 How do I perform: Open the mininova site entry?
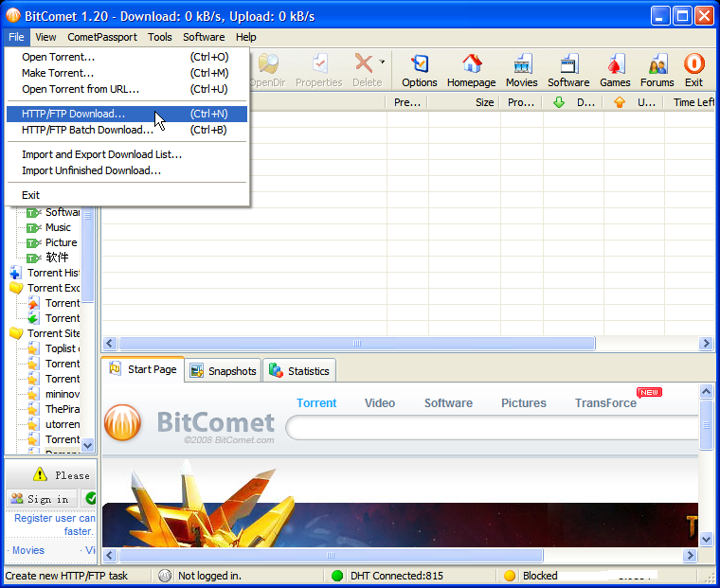point(53,394)
